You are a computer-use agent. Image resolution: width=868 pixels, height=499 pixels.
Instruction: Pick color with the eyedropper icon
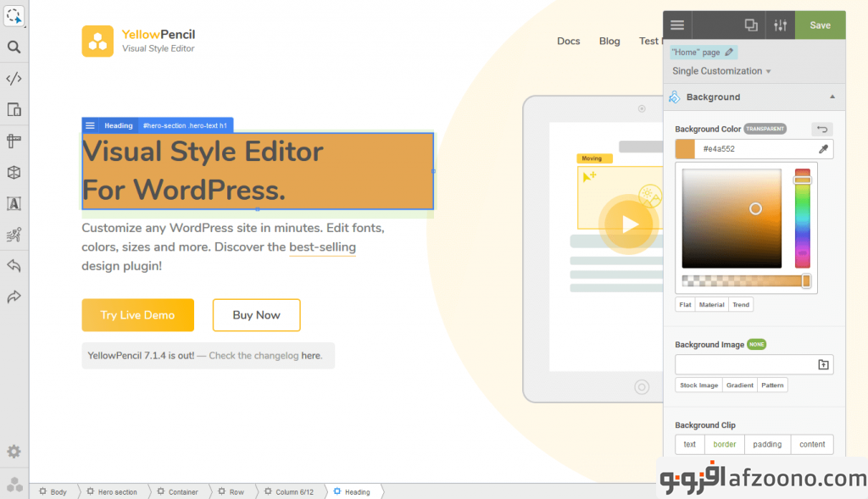pyautogui.click(x=822, y=149)
